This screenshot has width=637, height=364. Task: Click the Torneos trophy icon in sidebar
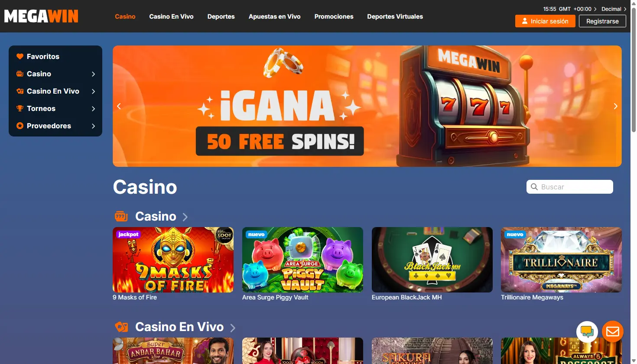20,108
